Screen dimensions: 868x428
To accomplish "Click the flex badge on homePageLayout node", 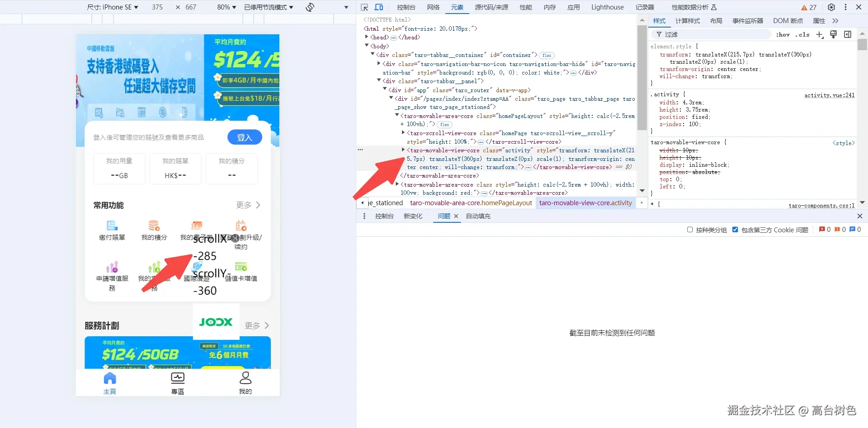I will pyautogui.click(x=444, y=124).
